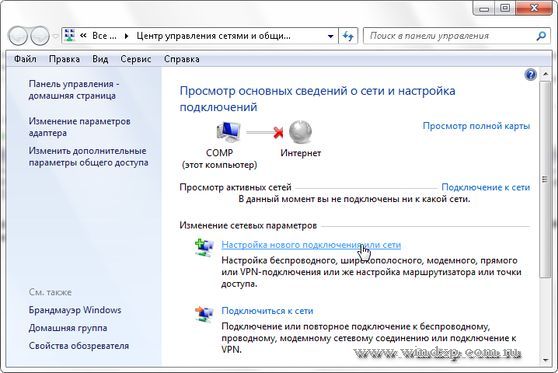Open Панель управления домашняя страница link
This screenshot has width=558, height=373.
[74, 90]
